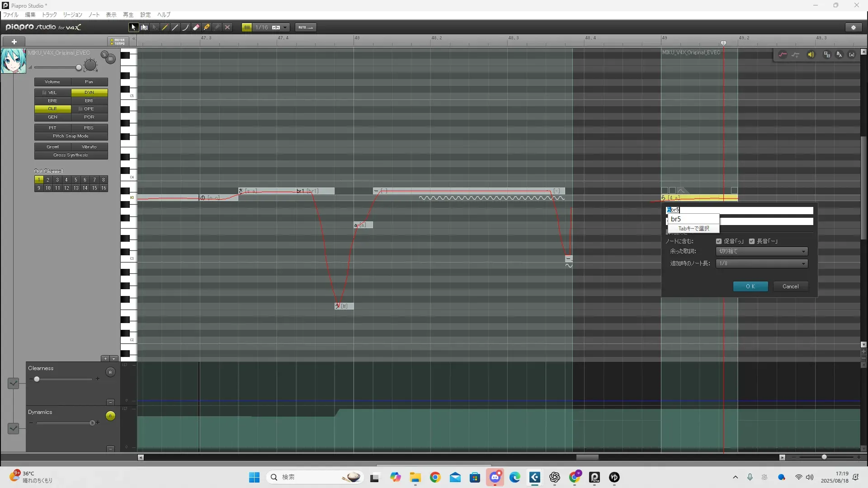Toggle the 長音「ー」 checkbox
The width and height of the screenshot is (868, 488).
pyautogui.click(x=752, y=241)
